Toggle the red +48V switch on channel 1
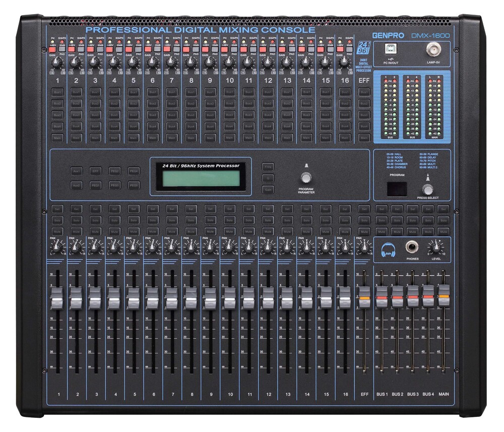The image size is (504, 432). click(53, 49)
